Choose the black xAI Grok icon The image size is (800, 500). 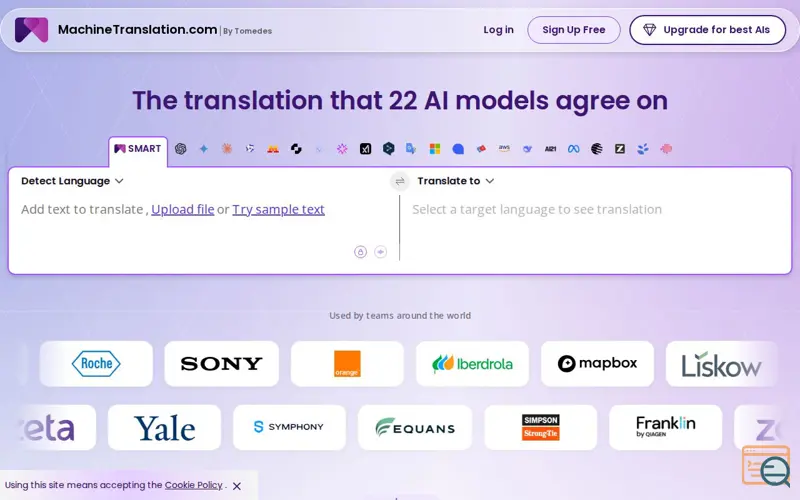365,149
